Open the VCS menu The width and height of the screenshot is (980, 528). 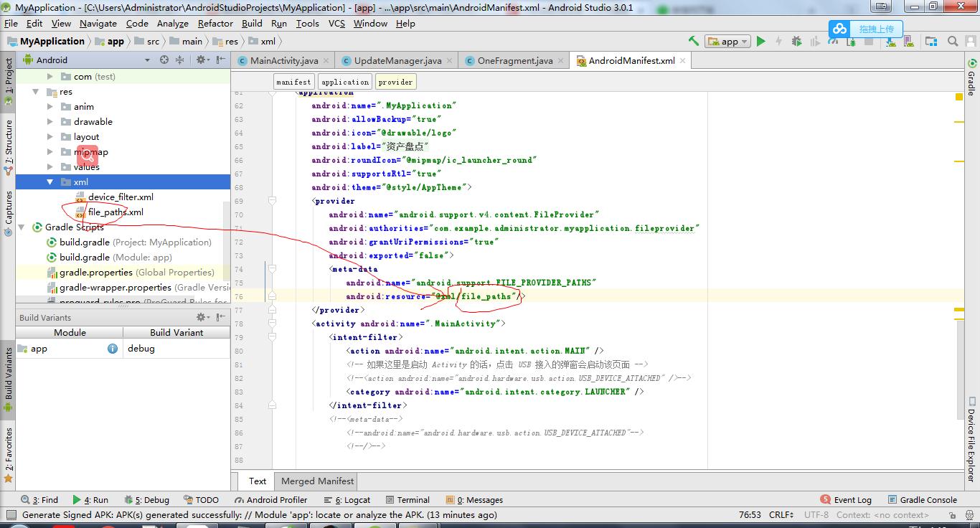point(336,23)
